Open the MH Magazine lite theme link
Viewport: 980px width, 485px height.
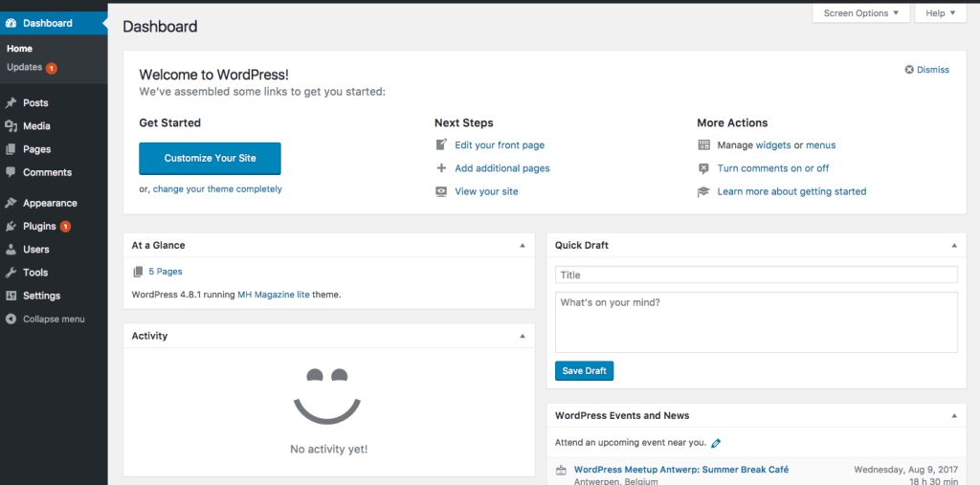[x=274, y=295]
